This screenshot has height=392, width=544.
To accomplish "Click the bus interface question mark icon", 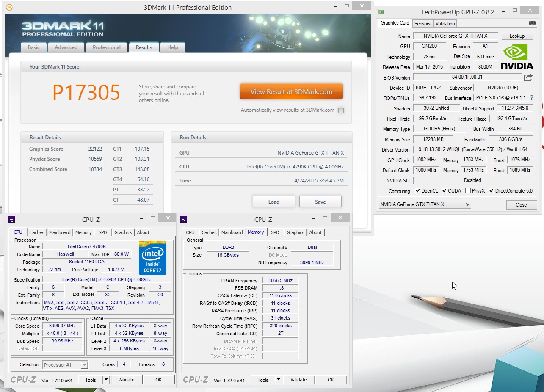I will tap(532, 98).
